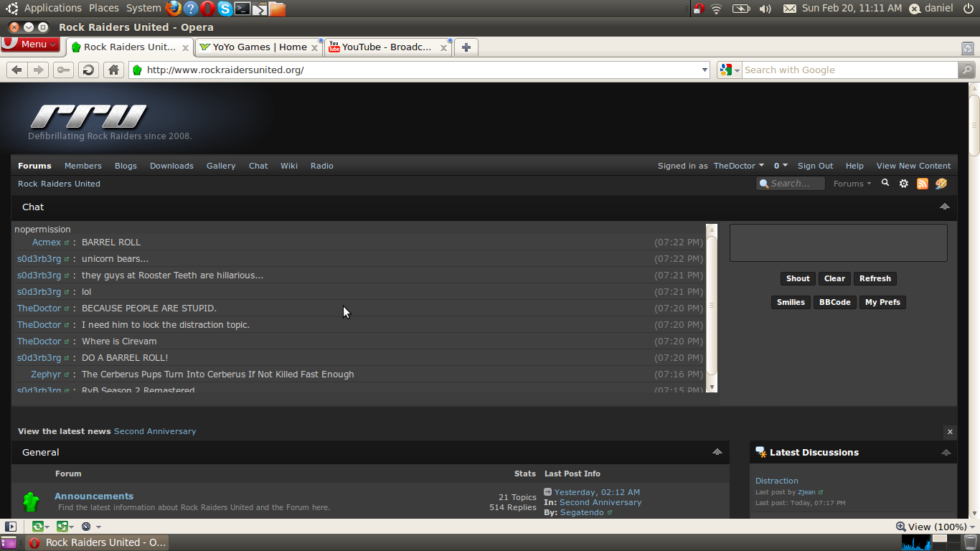Open the Members nav item

83,166
